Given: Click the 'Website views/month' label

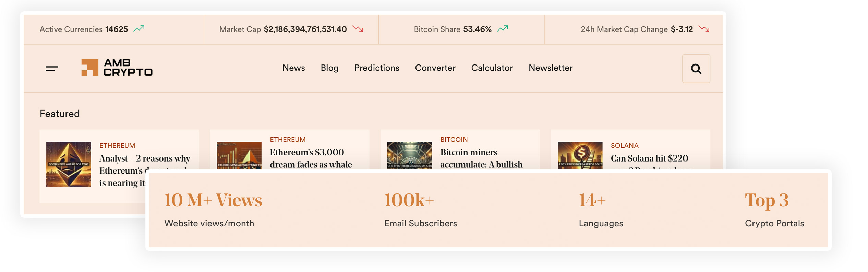Looking at the screenshot, I should tap(209, 223).
